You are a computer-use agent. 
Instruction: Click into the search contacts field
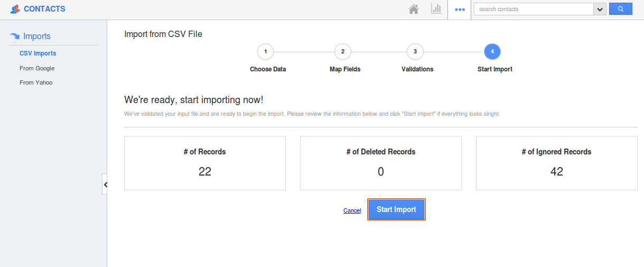[534, 10]
